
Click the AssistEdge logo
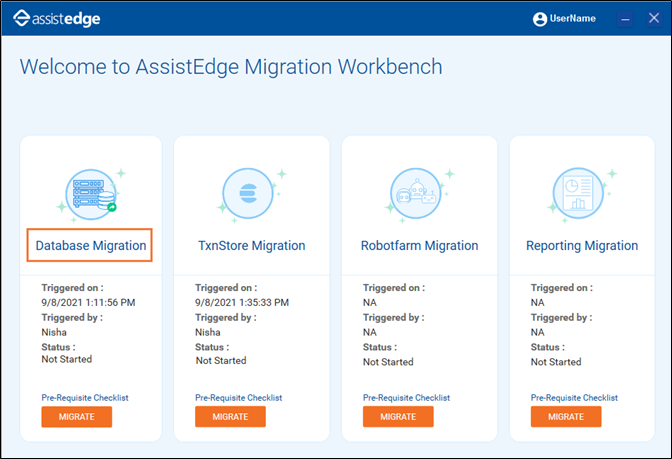(57, 18)
